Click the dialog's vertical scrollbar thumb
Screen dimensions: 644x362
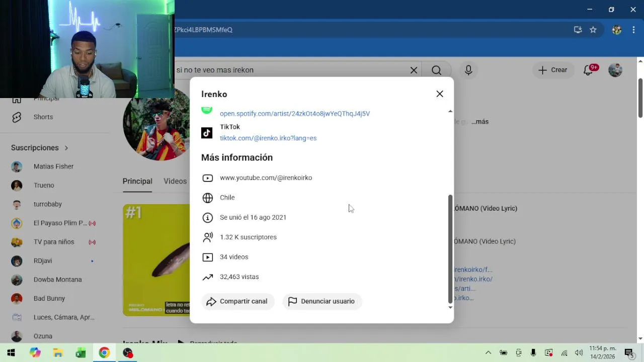point(450,249)
